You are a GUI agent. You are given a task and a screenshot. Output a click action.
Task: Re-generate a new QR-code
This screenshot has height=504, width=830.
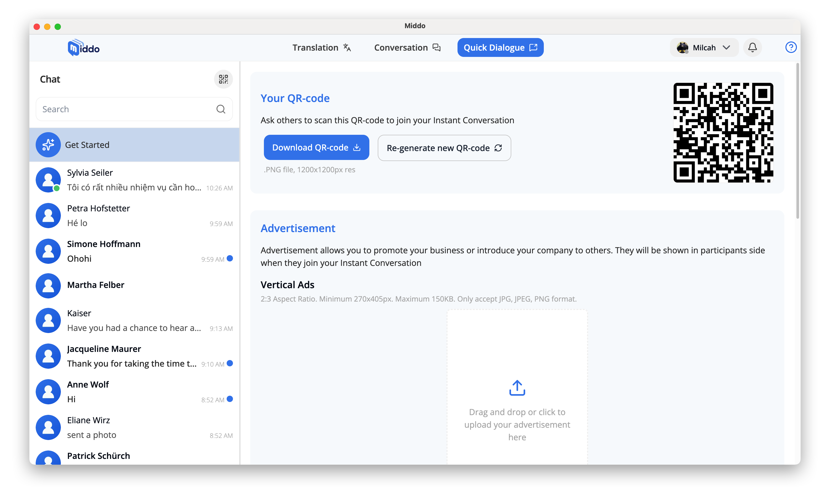444,148
